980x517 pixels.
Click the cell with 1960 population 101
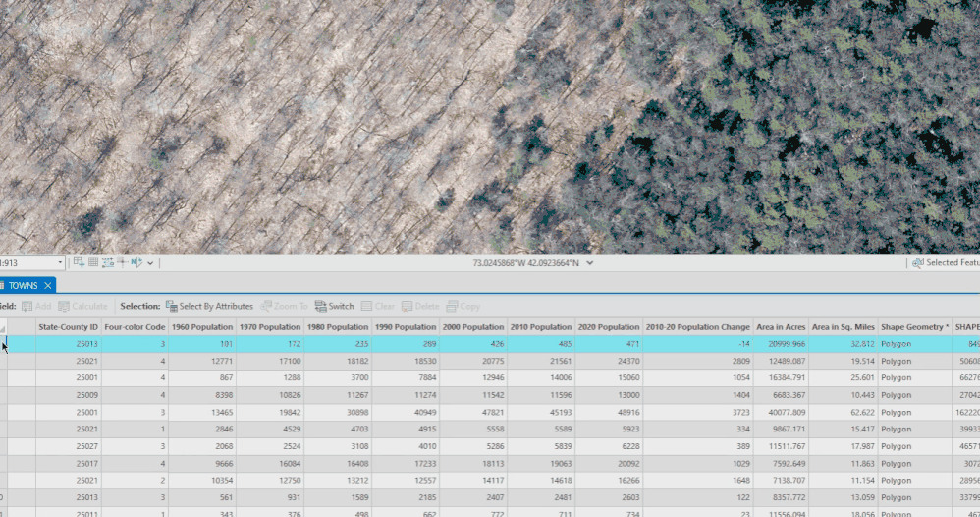coord(202,344)
